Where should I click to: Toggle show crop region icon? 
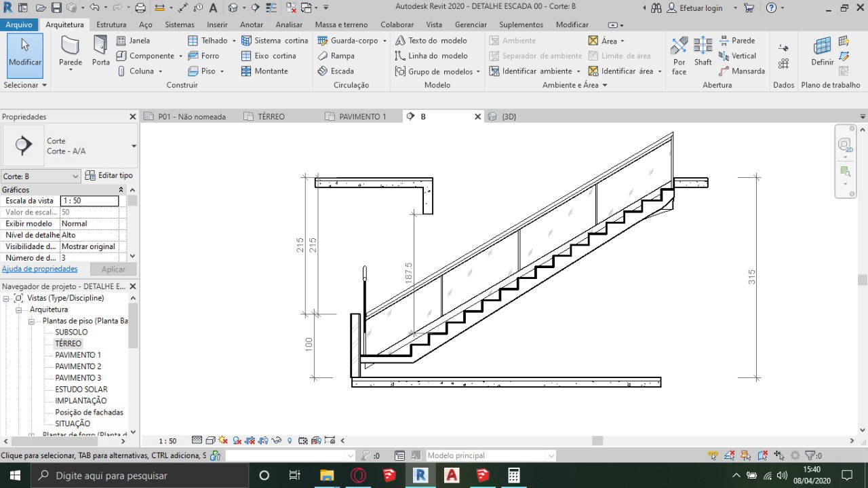[264, 440]
